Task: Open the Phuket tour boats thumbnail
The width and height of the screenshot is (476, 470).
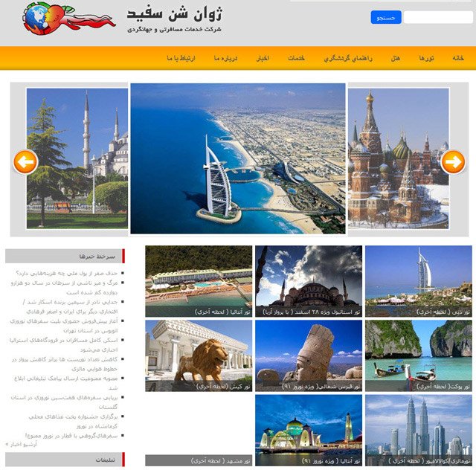Action: click(x=419, y=355)
